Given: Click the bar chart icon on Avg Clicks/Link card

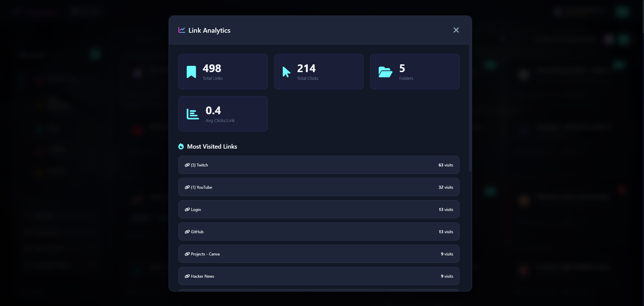Looking at the screenshot, I should [192, 114].
